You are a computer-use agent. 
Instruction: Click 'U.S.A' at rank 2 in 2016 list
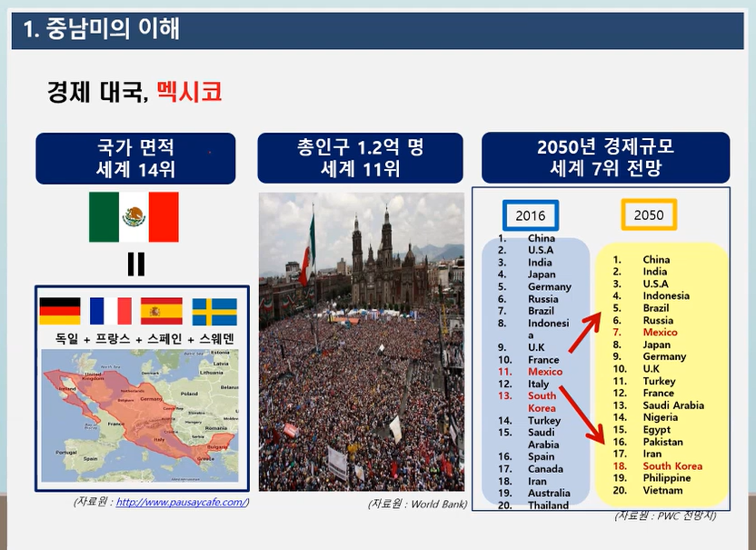tap(541, 250)
